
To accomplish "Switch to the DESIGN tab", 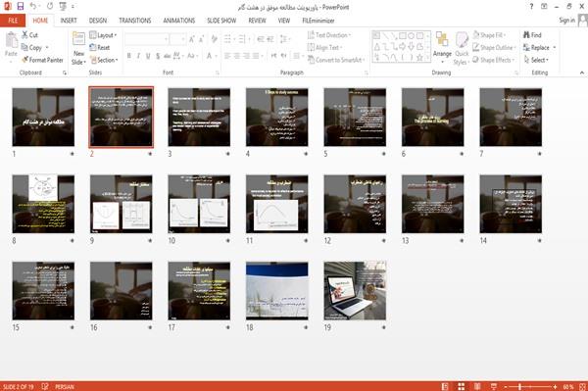I will pos(98,21).
